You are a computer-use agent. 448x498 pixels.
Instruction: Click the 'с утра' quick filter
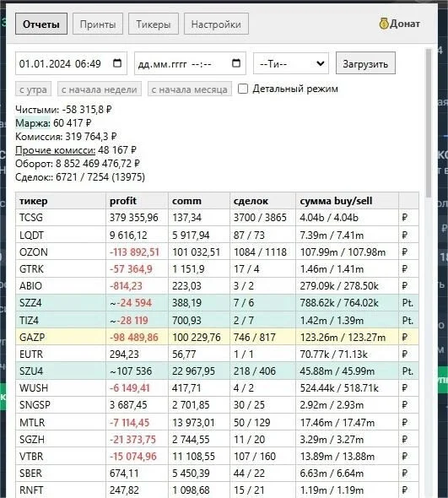tap(33, 89)
